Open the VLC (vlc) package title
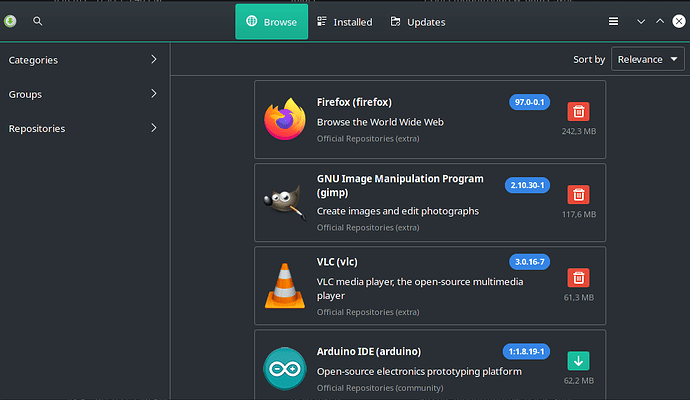The image size is (690, 400). pyautogui.click(x=337, y=262)
